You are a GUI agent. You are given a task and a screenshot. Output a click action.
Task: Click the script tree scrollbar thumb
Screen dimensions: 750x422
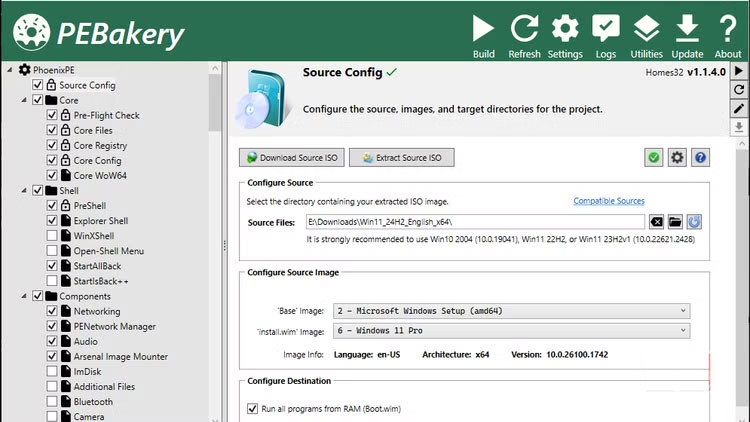(x=215, y=102)
